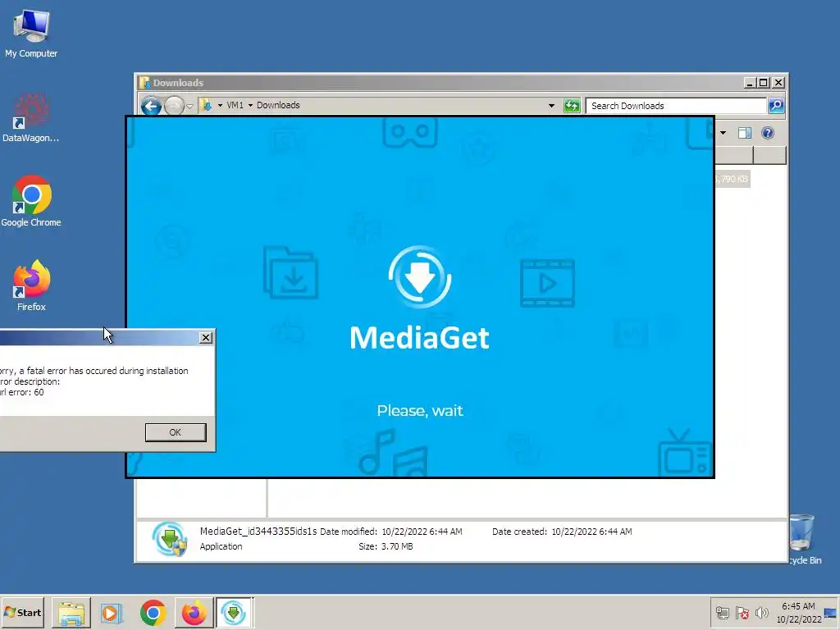
Task: Click the Size 3.70 MB value
Action: coord(397,546)
